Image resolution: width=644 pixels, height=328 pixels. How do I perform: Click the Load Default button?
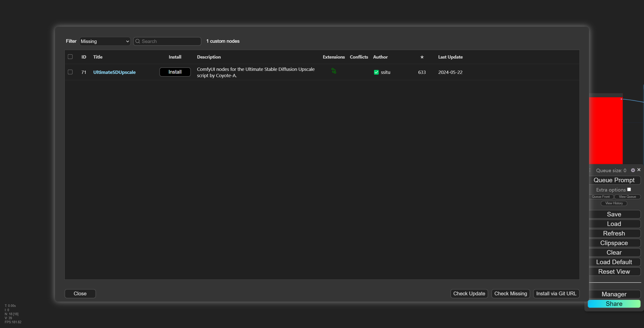coord(614,262)
